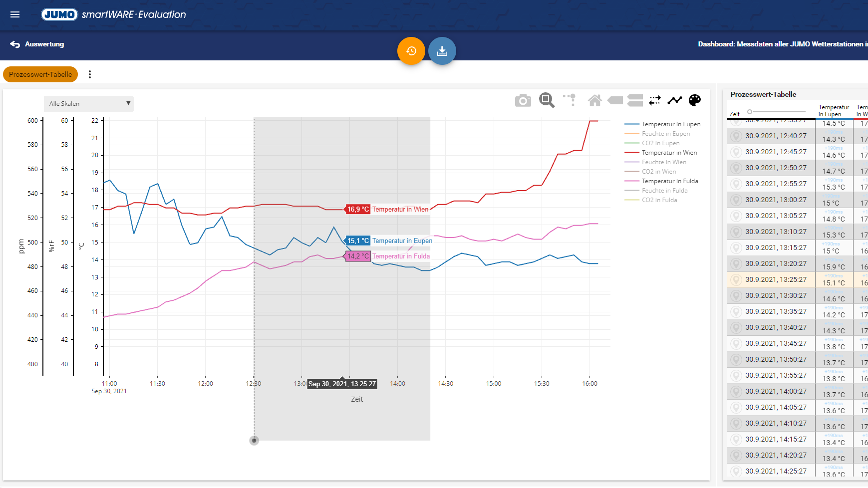Open the three-dot options menu
Viewport: 868px width, 488px height.
coord(90,74)
